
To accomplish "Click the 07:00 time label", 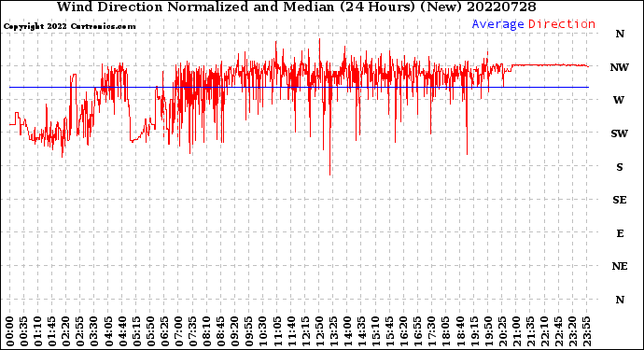I will coord(178,331).
